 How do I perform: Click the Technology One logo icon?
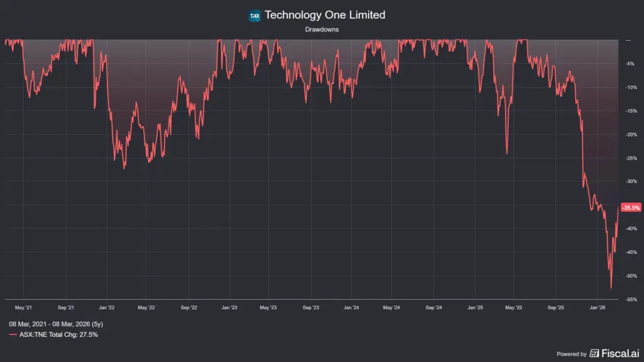pyautogui.click(x=255, y=16)
